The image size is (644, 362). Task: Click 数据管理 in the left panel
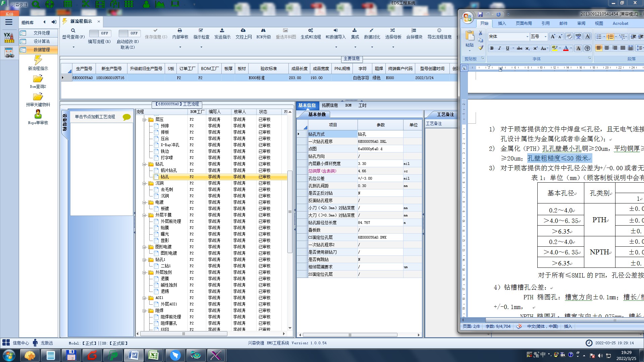tap(42, 50)
